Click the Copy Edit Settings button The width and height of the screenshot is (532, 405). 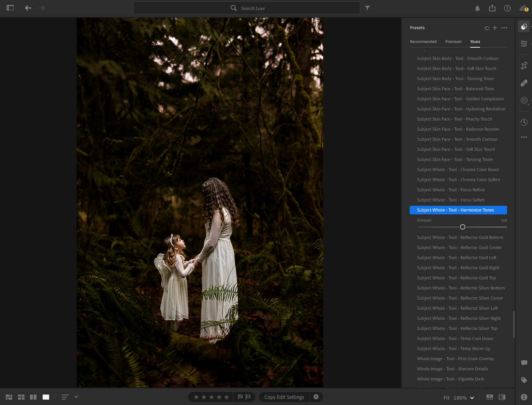coord(284,397)
